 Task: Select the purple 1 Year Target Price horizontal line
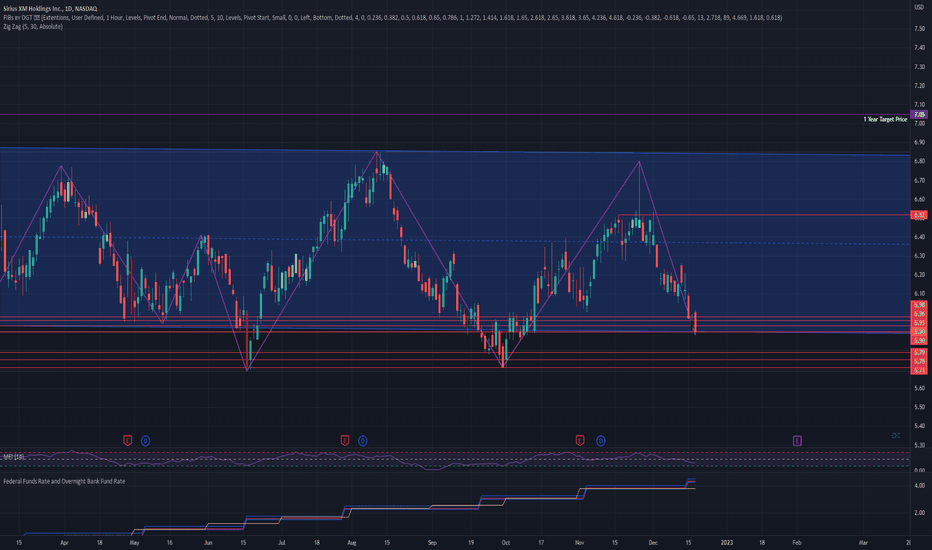pyautogui.click(x=455, y=114)
